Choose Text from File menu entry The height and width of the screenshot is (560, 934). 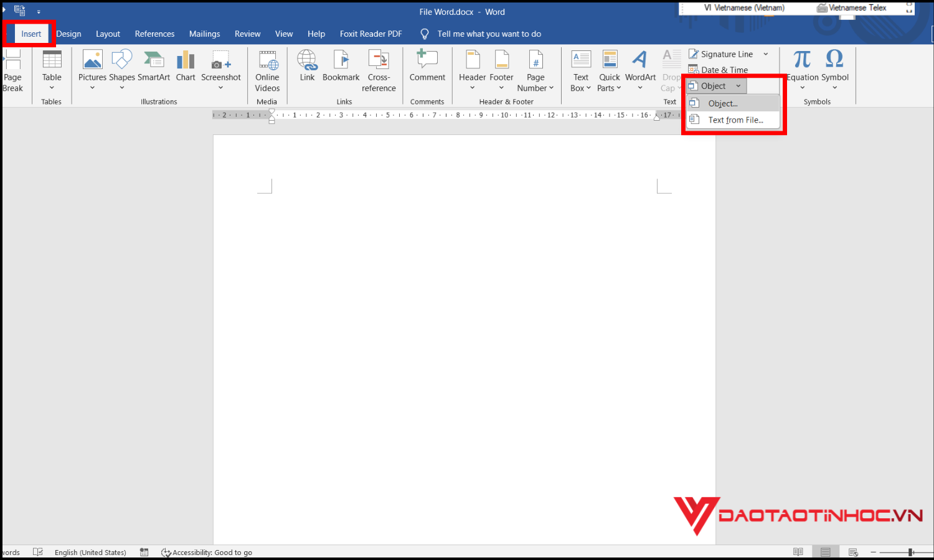tap(735, 120)
